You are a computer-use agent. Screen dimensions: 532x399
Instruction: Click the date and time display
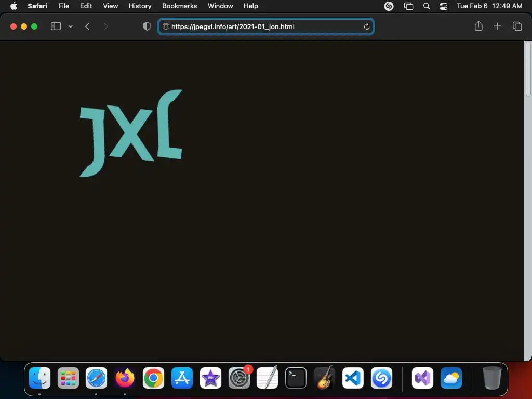pyautogui.click(x=489, y=6)
